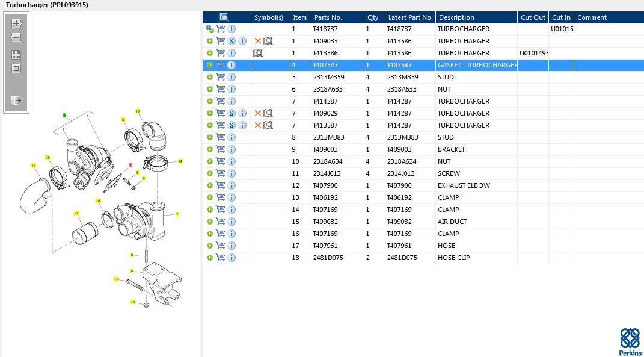Click supersession S icon for T409033
644x357 pixels.
232,41
